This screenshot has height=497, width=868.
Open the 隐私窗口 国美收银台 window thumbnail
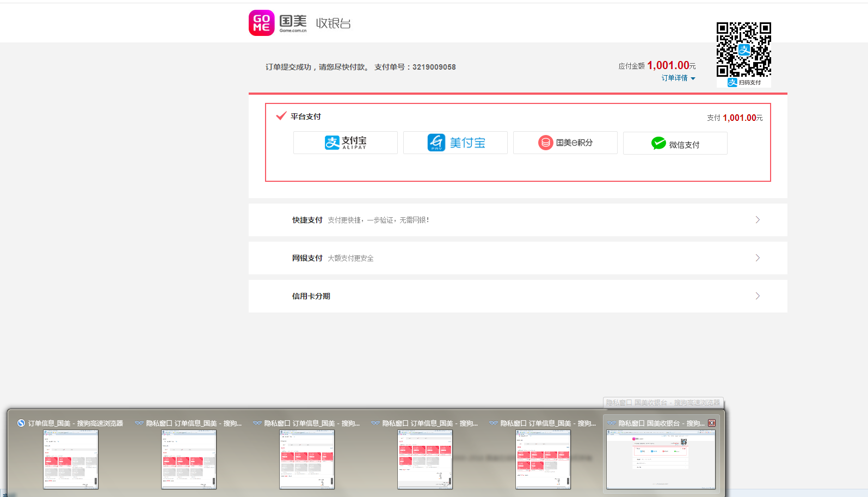click(661, 459)
